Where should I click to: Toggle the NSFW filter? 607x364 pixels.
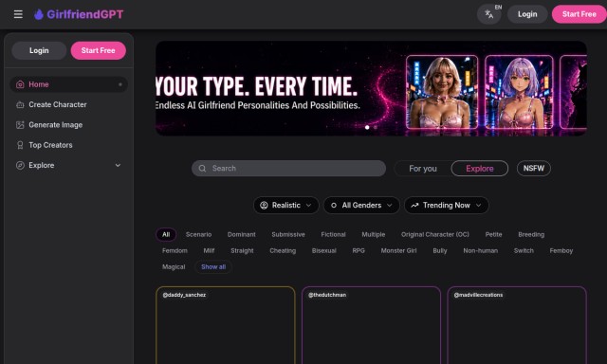pos(533,169)
